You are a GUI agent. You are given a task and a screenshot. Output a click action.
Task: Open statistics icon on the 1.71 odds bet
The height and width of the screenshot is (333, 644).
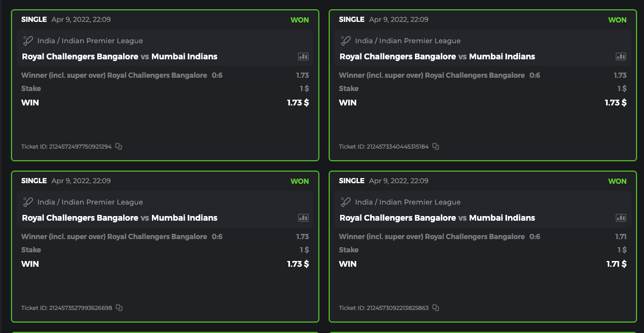pos(621,218)
